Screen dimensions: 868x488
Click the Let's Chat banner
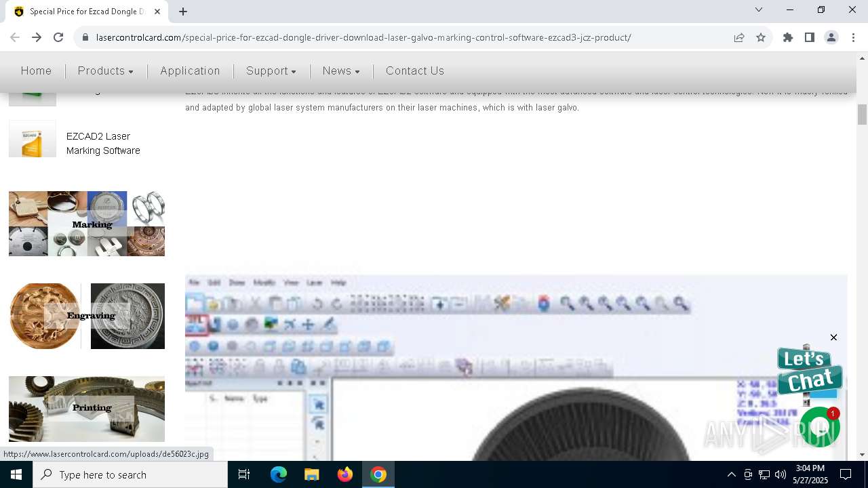(809, 370)
